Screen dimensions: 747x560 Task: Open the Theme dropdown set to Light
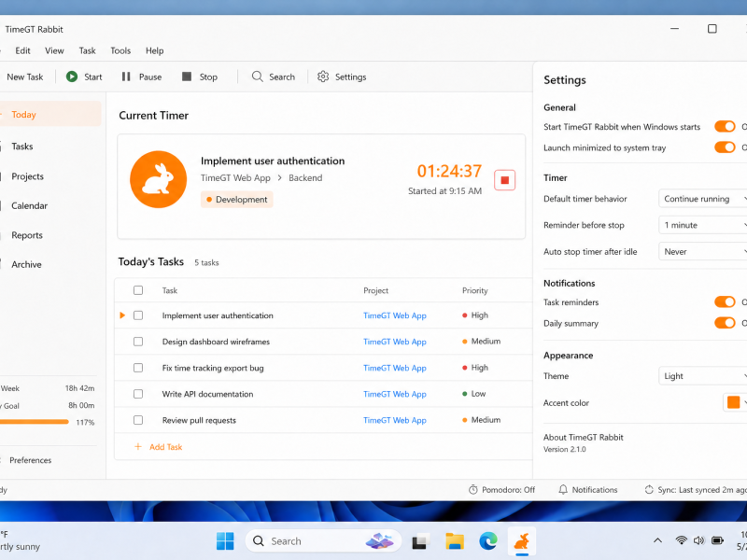coord(703,376)
